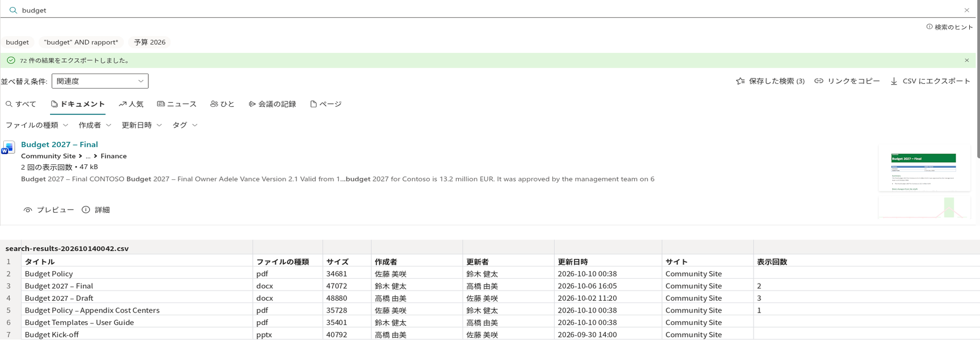Click green checkmark icon in export banner

click(11, 60)
